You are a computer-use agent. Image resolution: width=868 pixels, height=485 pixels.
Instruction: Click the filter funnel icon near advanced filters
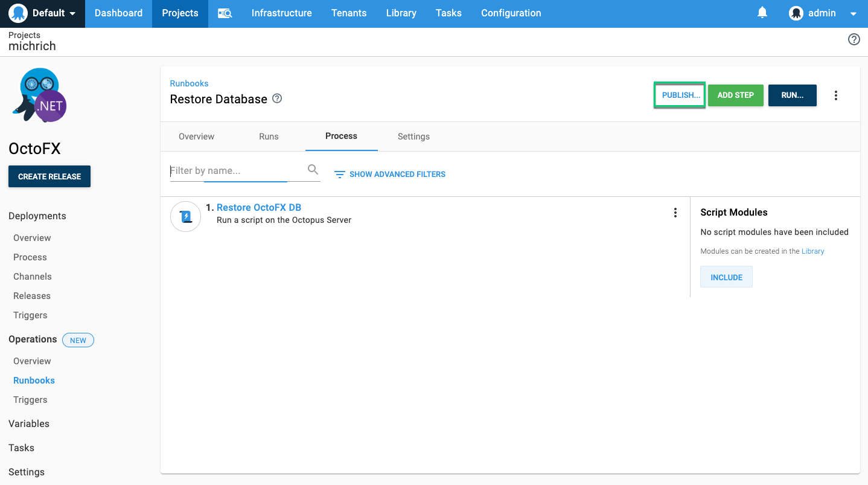click(339, 174)
